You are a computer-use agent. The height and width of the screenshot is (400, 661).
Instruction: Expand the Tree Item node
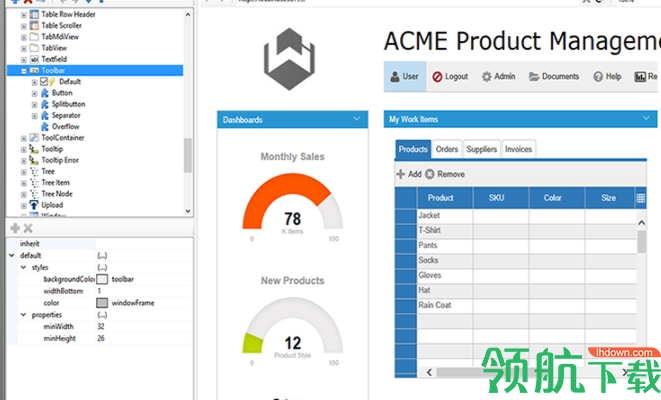pos(24,183)
